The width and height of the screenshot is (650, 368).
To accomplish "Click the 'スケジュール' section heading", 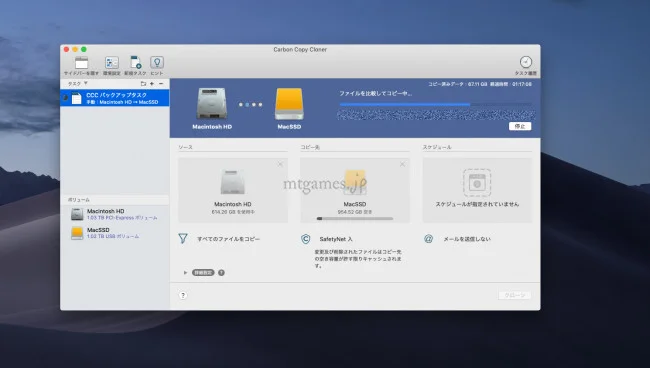I will [x=437, y=147].
